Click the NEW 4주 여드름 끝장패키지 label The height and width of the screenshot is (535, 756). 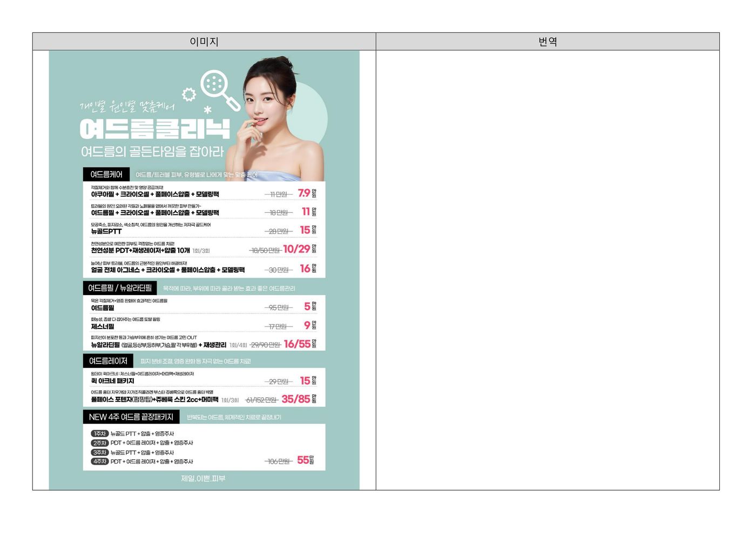point(131,417)
